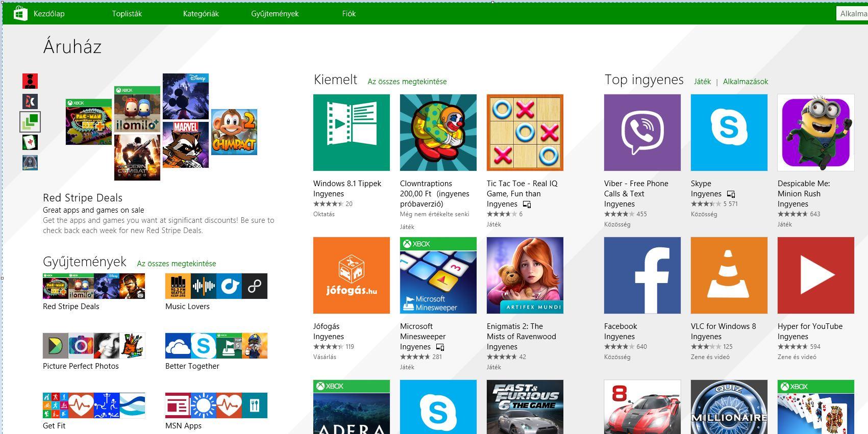The width and height of the screenshot is (868, 434).
Task: Open the Enigmatis 2 game tile
Action: tap(525, 275)
